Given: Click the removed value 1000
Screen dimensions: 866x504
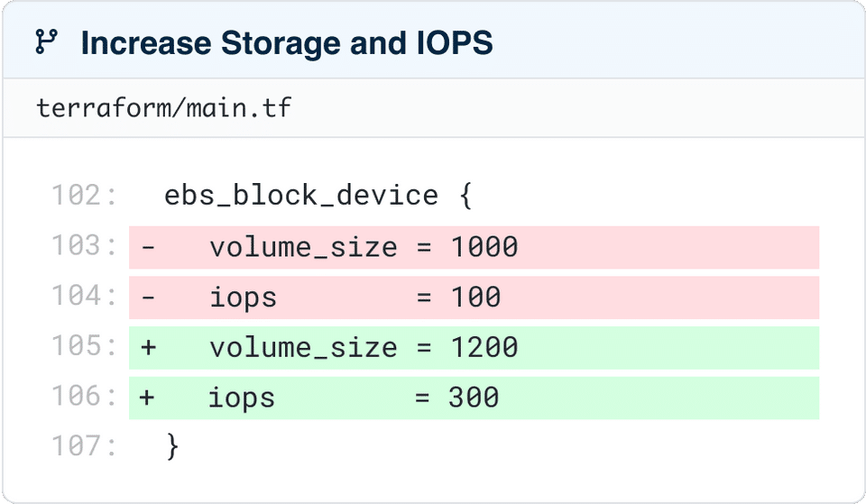Looking at the screenshot, I should coord(485,247).
